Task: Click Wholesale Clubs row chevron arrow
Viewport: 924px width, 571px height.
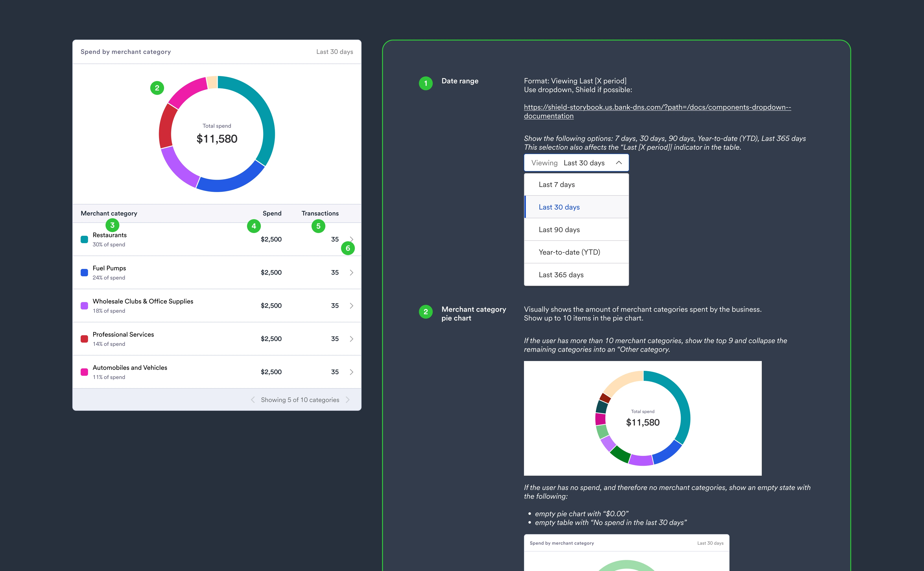Action: pos(351,306)
